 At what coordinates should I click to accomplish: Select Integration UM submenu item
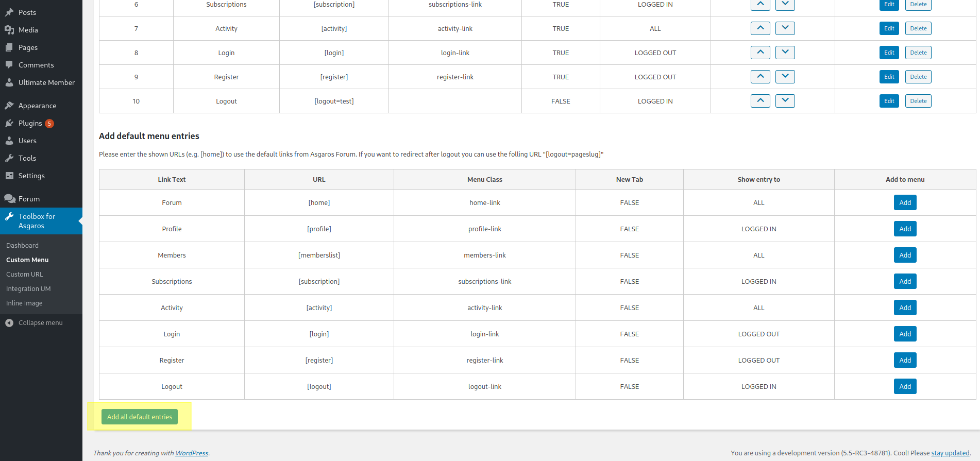28,288
